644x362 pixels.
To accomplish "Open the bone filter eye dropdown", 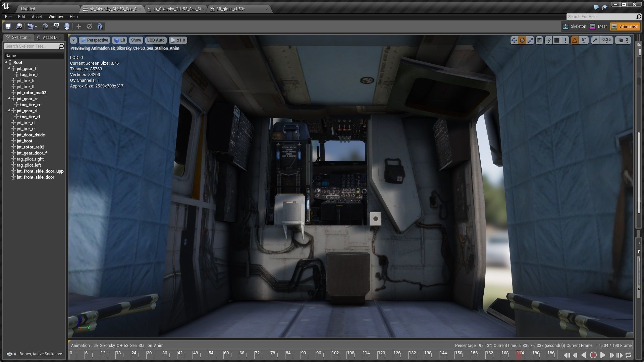I will 35,354.
